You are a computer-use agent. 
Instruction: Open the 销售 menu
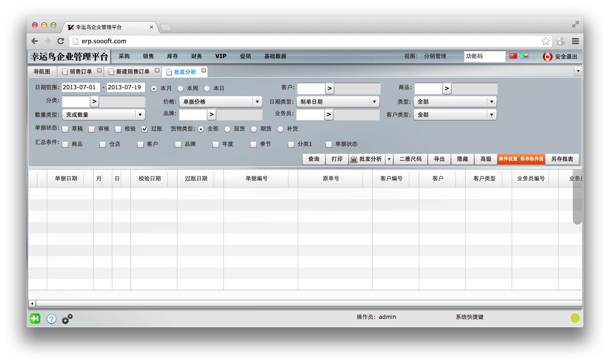tap(148, 56)
